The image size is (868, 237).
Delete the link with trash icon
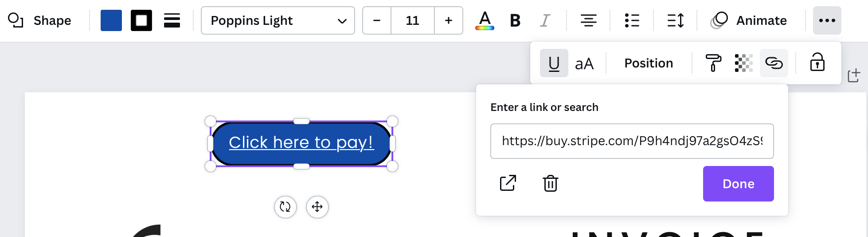pos(550,183)
